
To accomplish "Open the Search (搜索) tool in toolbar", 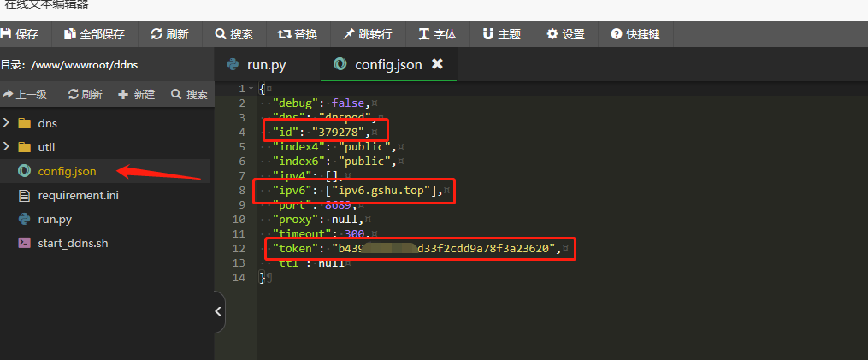I will click(x=234, y=34).
